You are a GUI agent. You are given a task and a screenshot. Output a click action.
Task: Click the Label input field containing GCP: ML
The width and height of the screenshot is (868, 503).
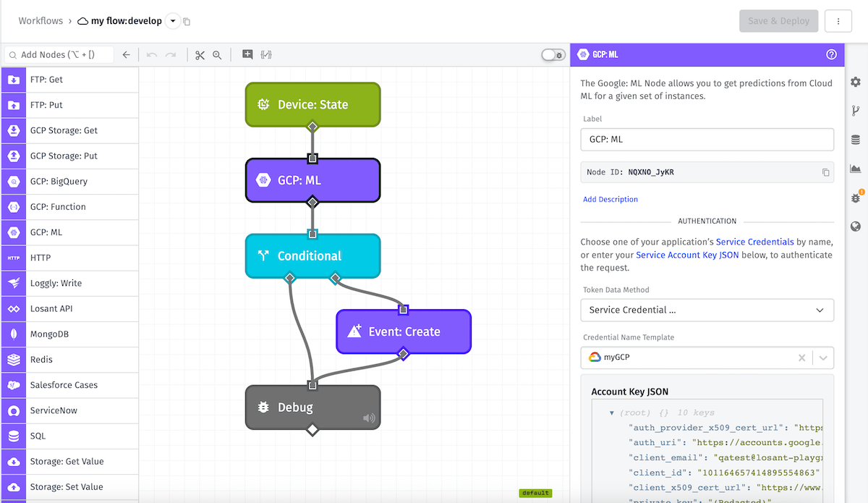[x=707, y=139]
